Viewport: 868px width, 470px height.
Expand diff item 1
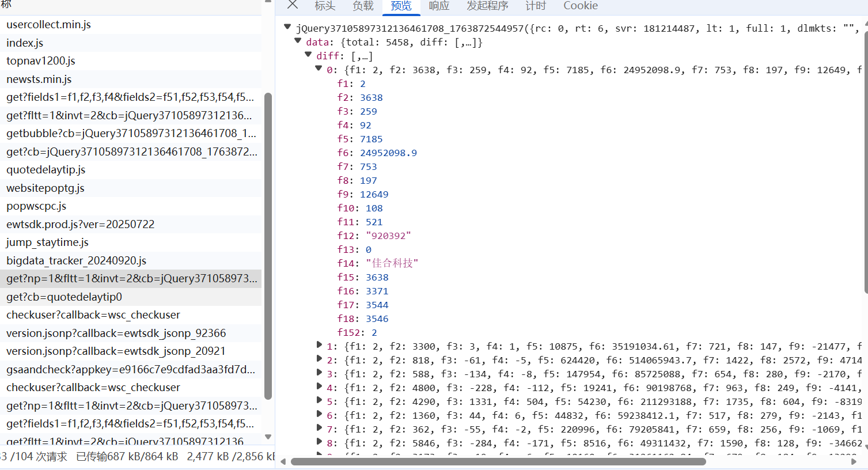[x=319, y=345]
